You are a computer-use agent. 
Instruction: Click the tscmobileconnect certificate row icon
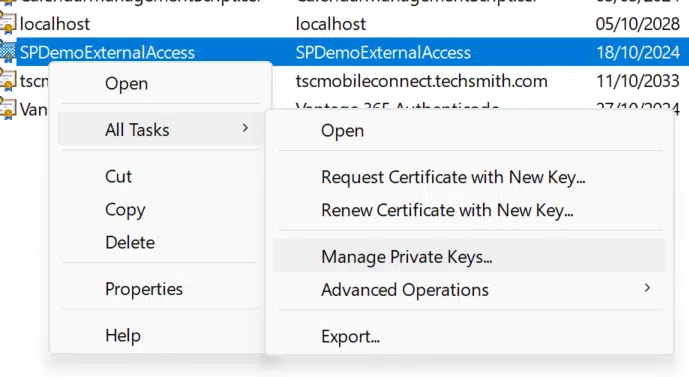click(x=7, y=80)
